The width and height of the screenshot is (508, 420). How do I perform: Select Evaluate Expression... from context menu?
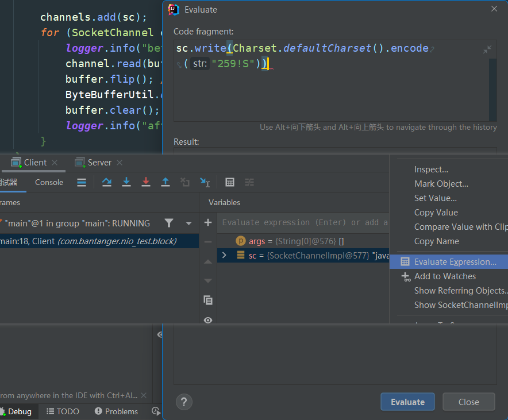[455, 262]
